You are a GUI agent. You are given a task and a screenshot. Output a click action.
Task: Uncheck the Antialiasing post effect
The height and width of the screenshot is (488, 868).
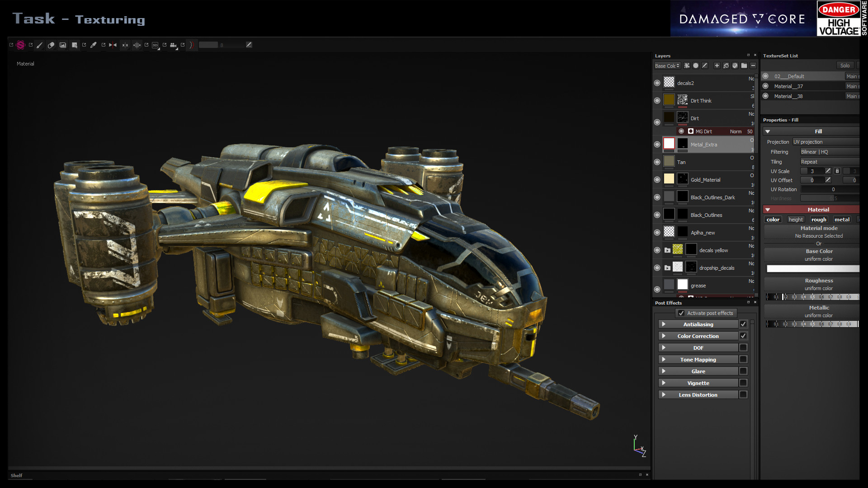744,324
